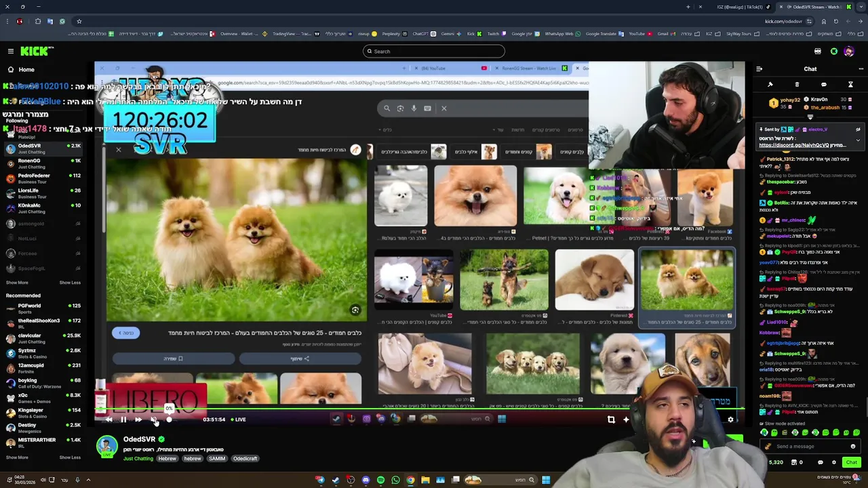Go to Home in the sidebar
This screenshot has height=488, width=868.
point(26,69)
